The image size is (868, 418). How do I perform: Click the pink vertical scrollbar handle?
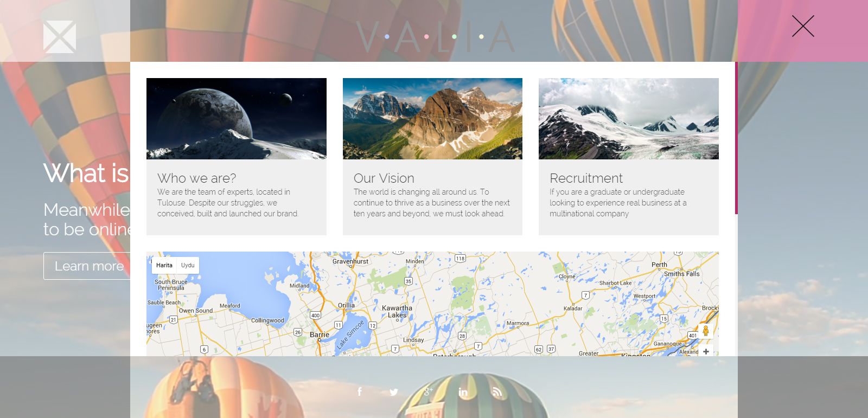tap(736, 138)
